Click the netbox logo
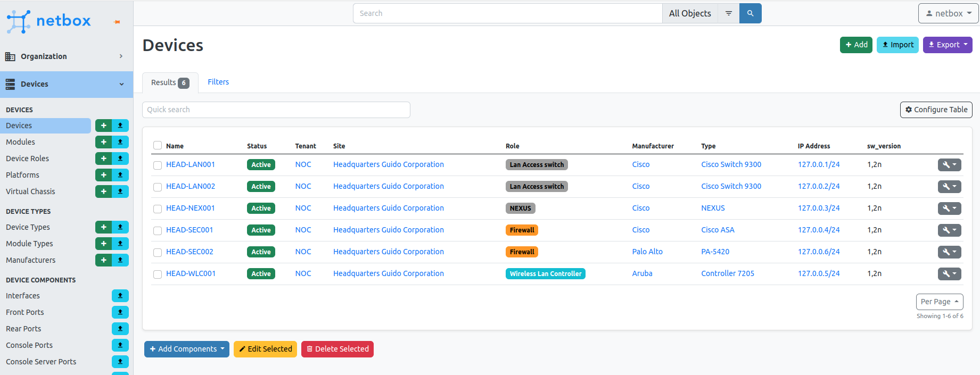 pos(48,21)
